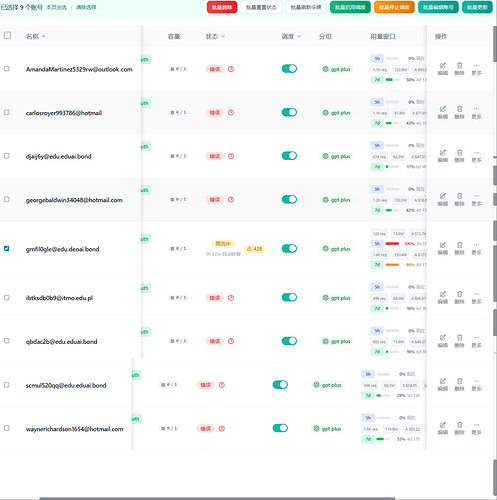497x500 pixels.
Task: Click the 批量更新 button
Action: click(x=477, y=7)
